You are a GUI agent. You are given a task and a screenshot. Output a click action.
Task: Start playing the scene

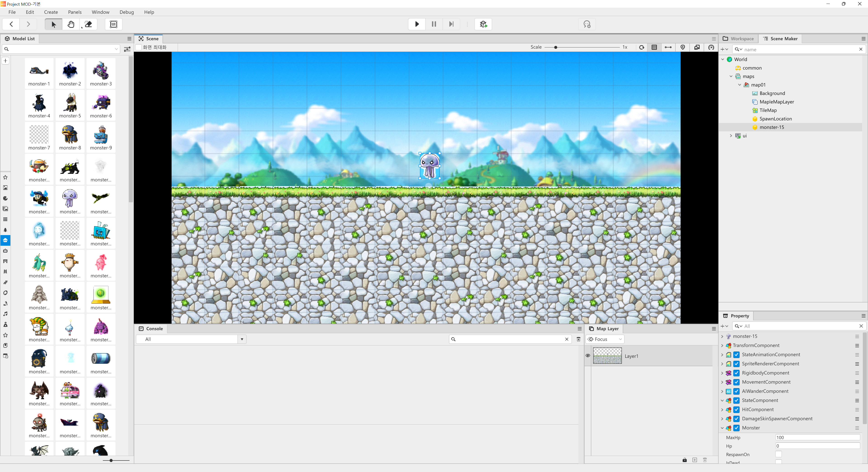click(x=417, y=24)
